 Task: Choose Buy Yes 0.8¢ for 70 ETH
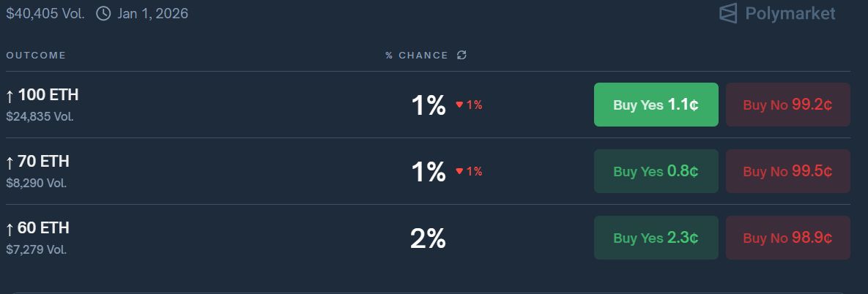(656, 171)
